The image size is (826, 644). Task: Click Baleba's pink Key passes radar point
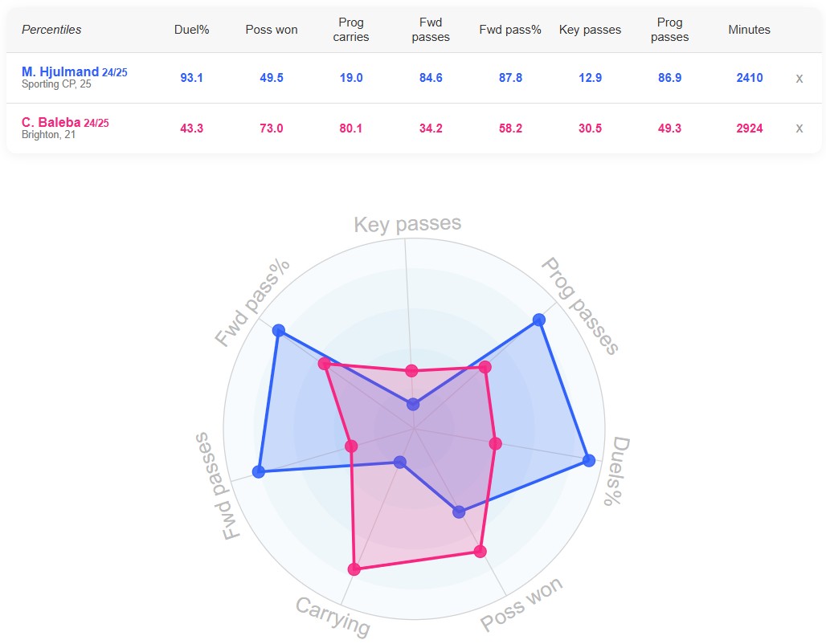[x=412, y=370]
